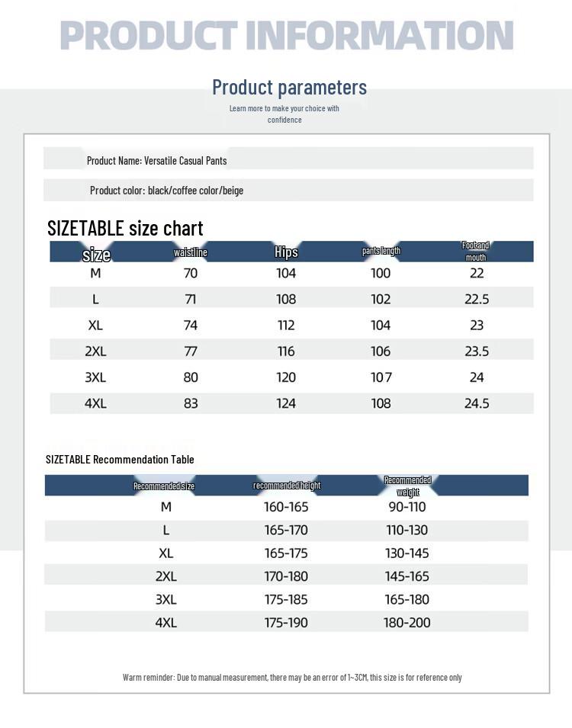Click the Foot and mouth column header
The image size is (572, 728).
[x=476, y=251]
